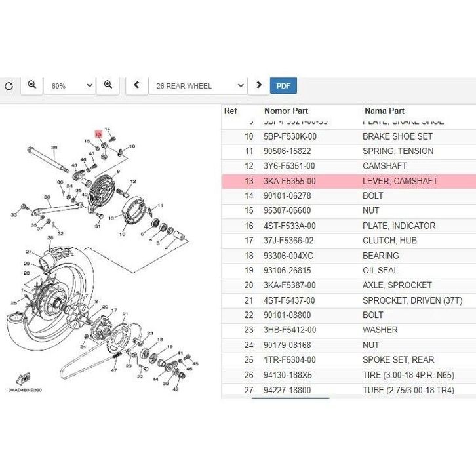Click the Nama Part column header
Viewport: 476px width, 476px height.
point(384,111)
